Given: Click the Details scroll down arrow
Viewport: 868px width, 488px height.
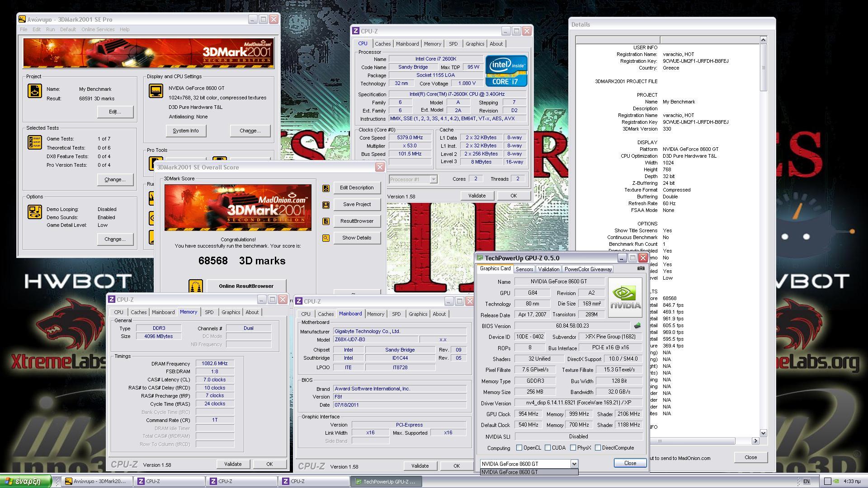Looking at the screenshot, I should 764,433.
